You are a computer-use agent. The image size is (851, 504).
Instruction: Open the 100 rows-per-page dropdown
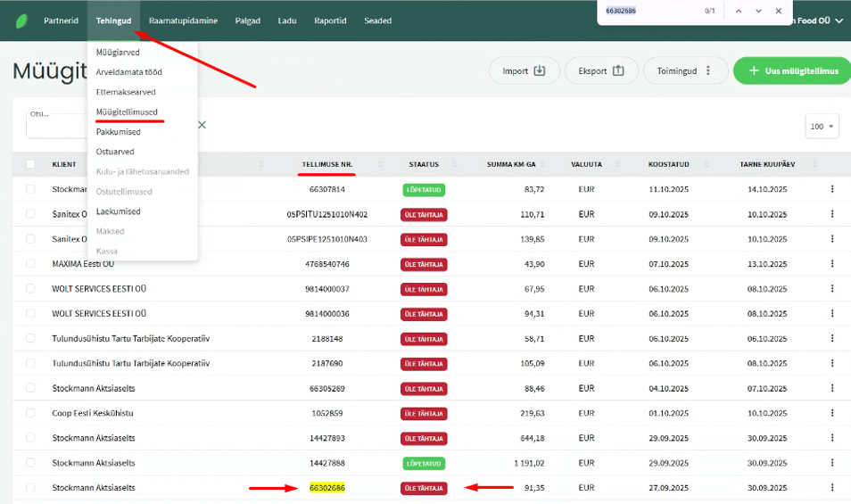822,126
